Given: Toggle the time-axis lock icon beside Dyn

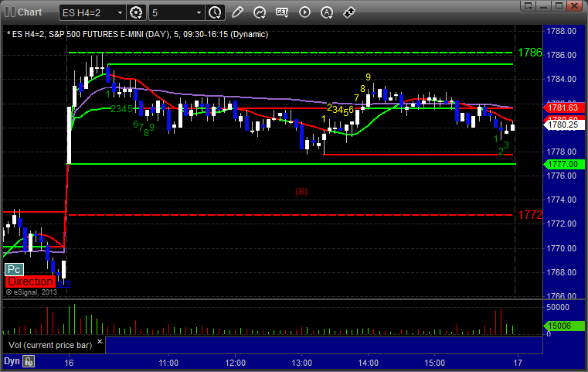Looking at the screenshot, I should point(29,361).
